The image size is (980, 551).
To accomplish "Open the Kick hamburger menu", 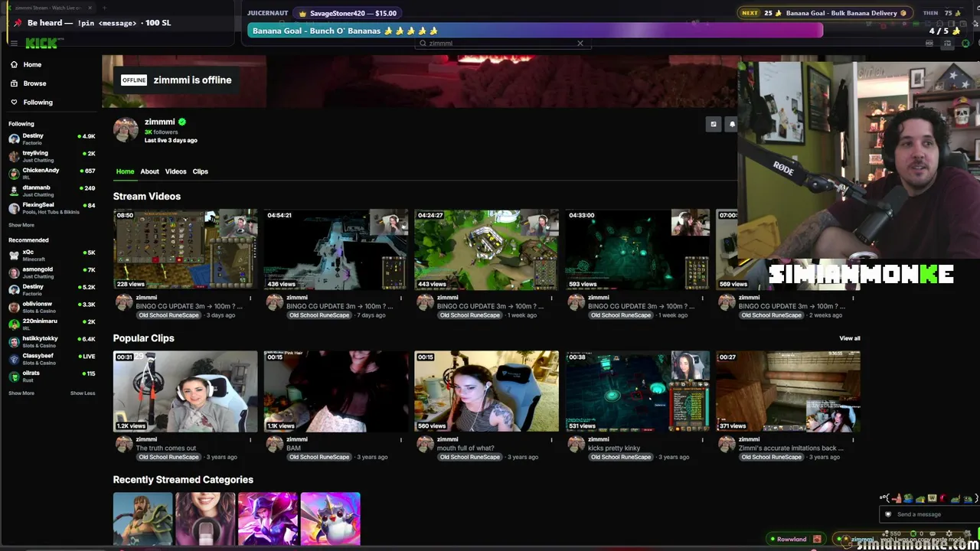I will pyautogui.click(x=14, y=44).
